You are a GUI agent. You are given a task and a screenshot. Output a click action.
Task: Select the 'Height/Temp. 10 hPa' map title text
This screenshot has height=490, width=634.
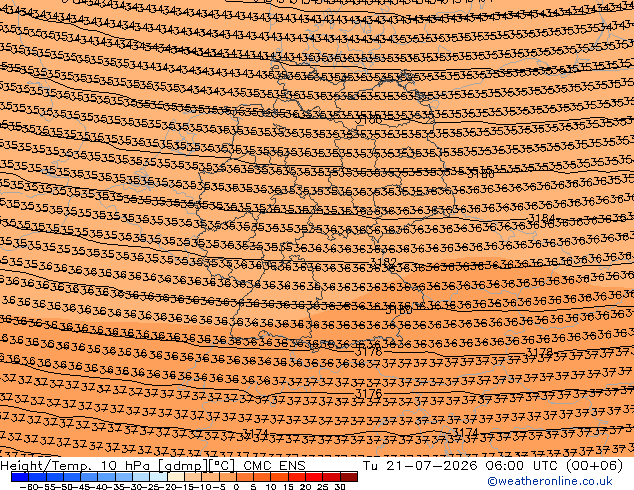pyautogui.click(x=77, y=466)
